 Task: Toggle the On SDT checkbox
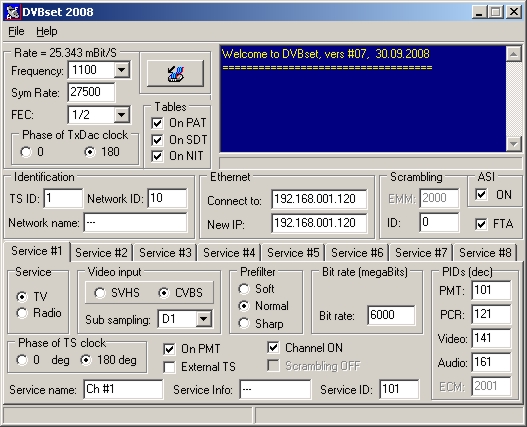[x=157, y=140]
